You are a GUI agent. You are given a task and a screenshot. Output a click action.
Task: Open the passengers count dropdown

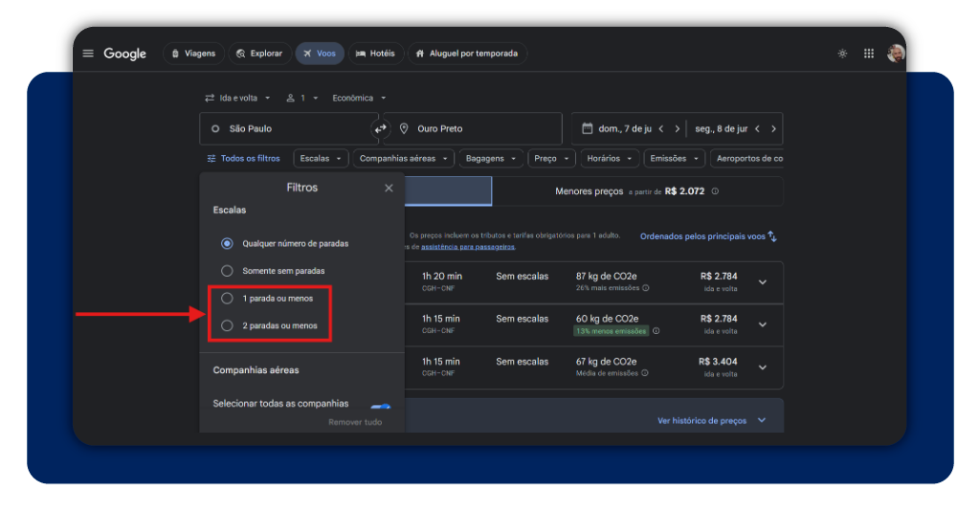pos(302,98)
